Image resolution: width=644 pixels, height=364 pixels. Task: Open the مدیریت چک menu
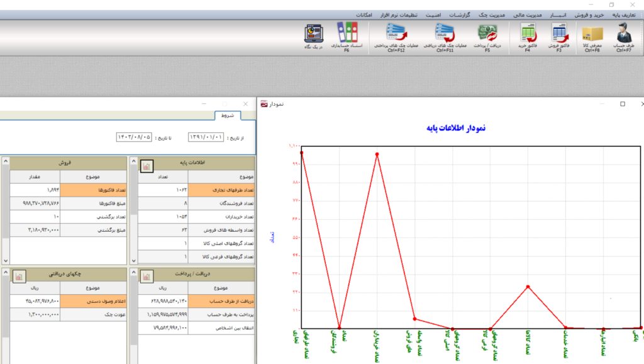(492, 15)
